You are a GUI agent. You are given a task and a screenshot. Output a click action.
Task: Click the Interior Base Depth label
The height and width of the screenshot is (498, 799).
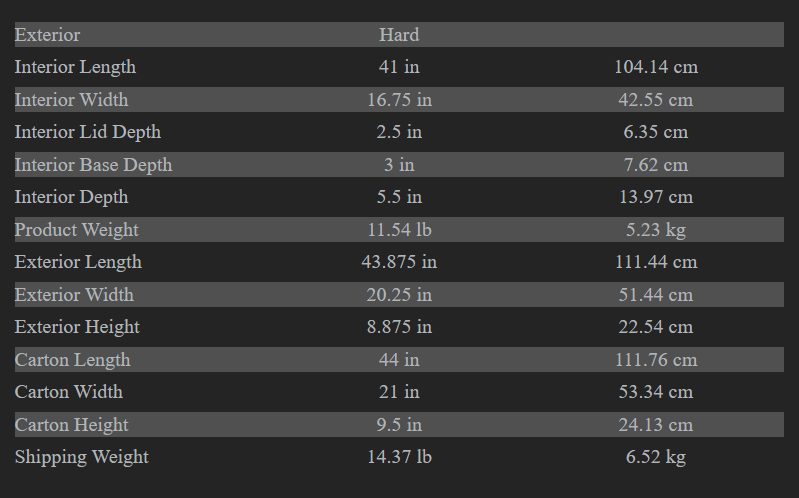pos(93,165)
